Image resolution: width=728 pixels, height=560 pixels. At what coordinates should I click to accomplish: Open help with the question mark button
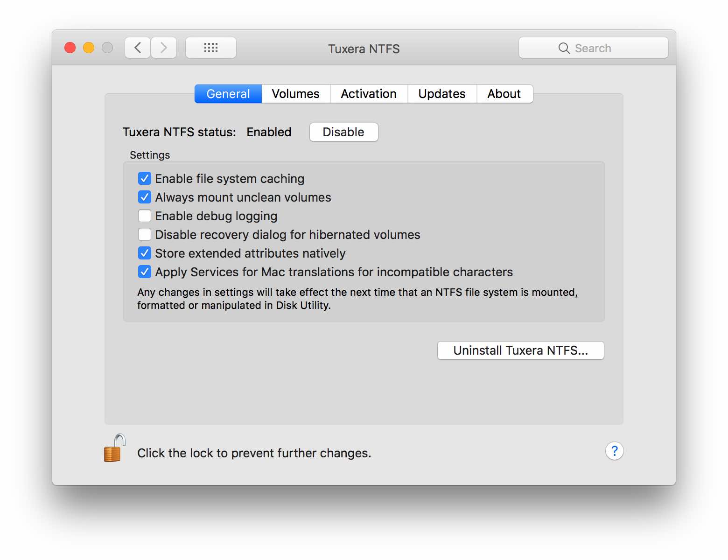(615, 451)
